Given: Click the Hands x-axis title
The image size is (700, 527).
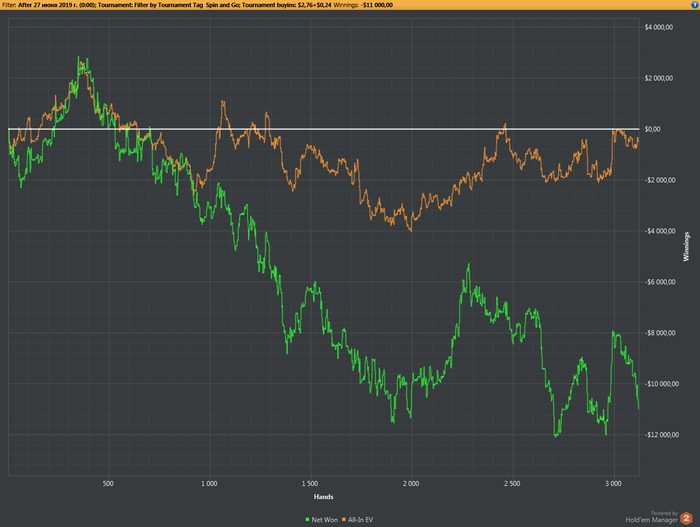Looking at the screenshot, I should (324, 497).
